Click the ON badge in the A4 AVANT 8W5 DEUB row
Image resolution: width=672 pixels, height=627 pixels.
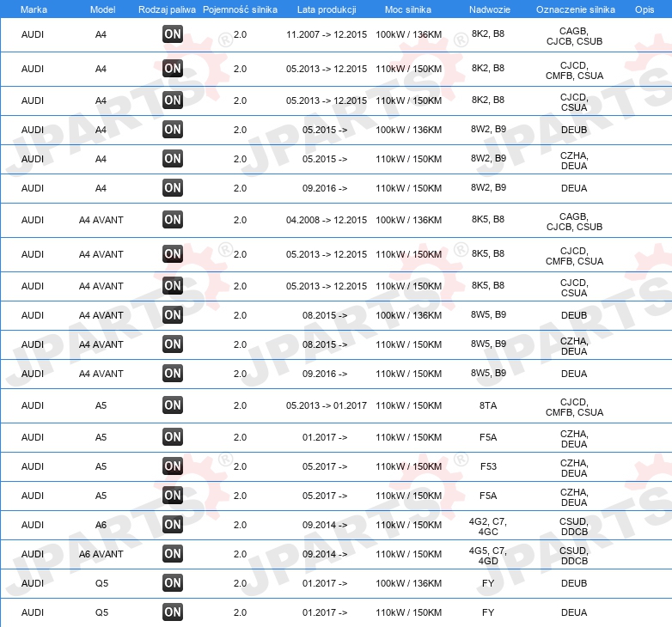(173, 314)
